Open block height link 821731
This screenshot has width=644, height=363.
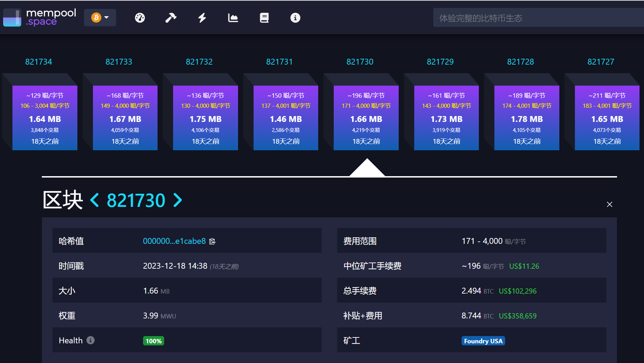[280, 62]
